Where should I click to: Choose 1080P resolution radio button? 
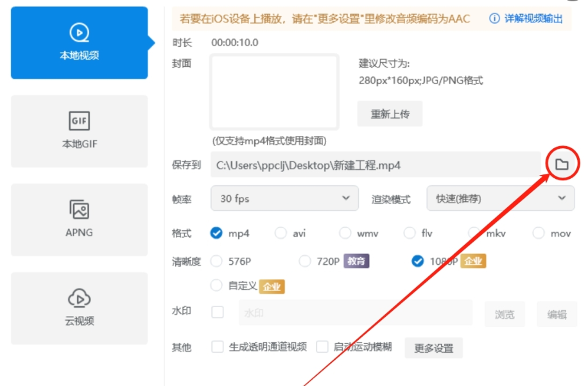(x=417, y=261)
